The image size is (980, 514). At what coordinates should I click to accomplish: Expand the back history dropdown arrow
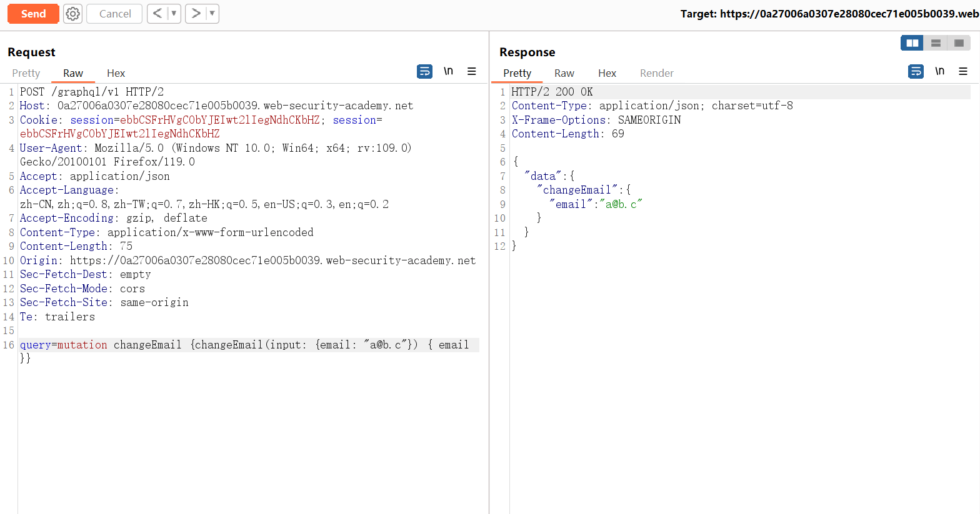coord(174,14)
